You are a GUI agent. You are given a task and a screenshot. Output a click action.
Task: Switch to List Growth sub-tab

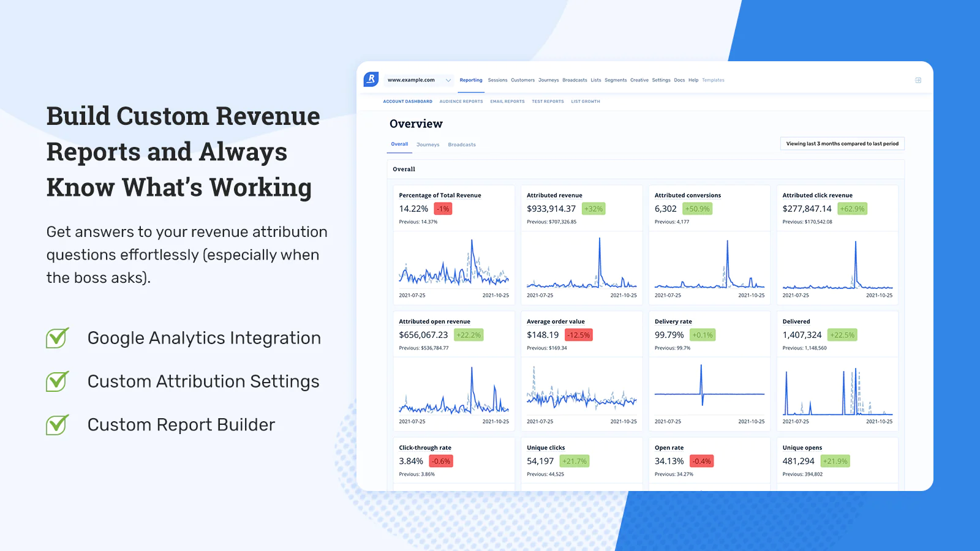[x=586, y=102]
